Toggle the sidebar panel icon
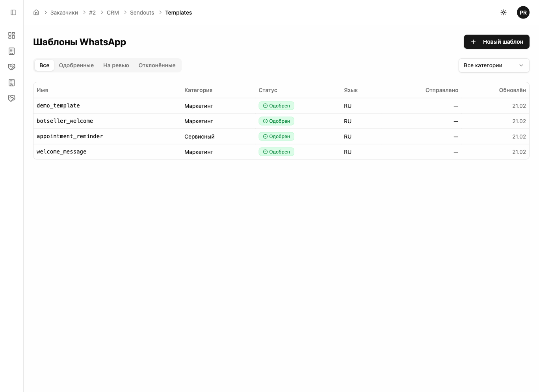The width and height of the screenshot is (539, 392). point(13,13)
